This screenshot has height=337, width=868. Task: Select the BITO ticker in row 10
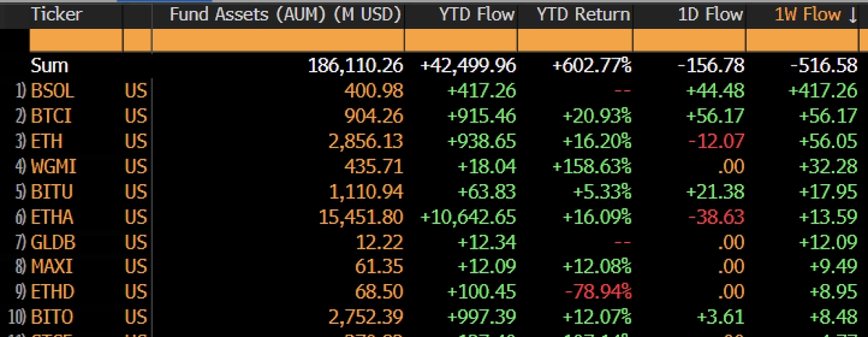tap(52, 317)
